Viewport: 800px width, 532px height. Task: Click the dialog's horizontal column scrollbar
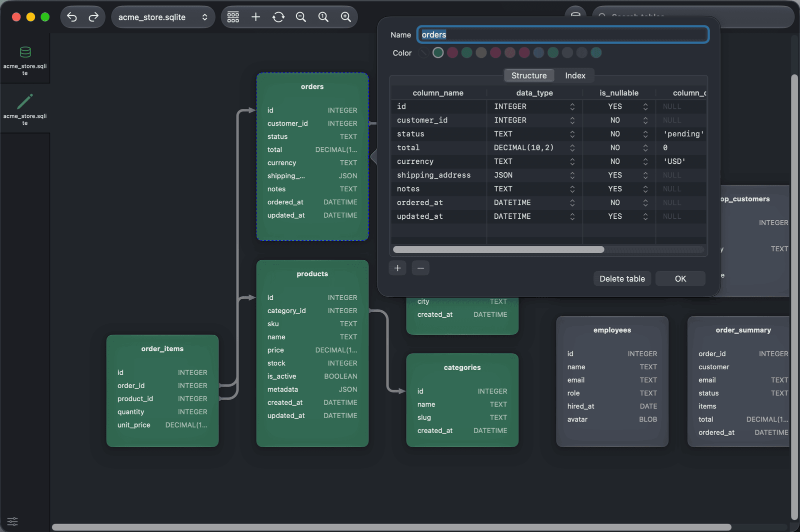pyautogui.click(x=498, y=249)
